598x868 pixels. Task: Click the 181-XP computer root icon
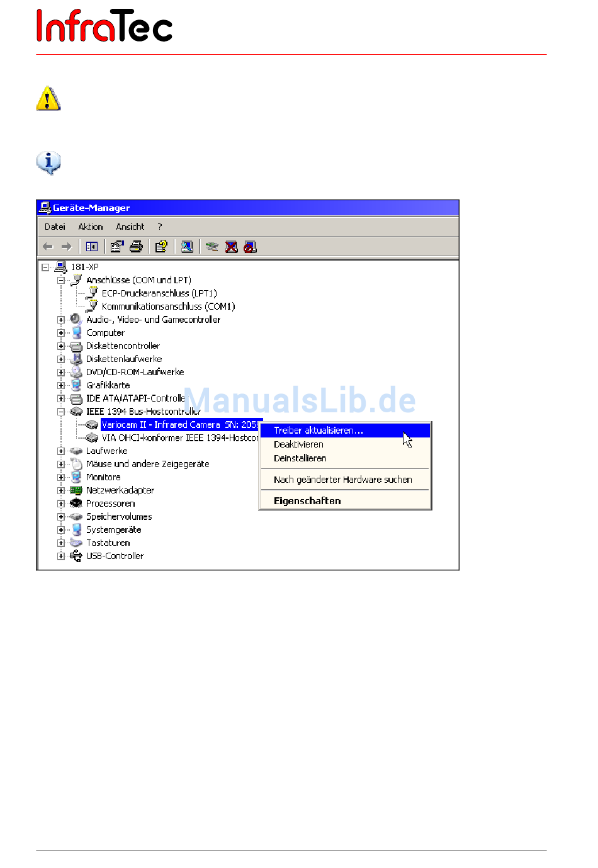[x=61, y=267]
